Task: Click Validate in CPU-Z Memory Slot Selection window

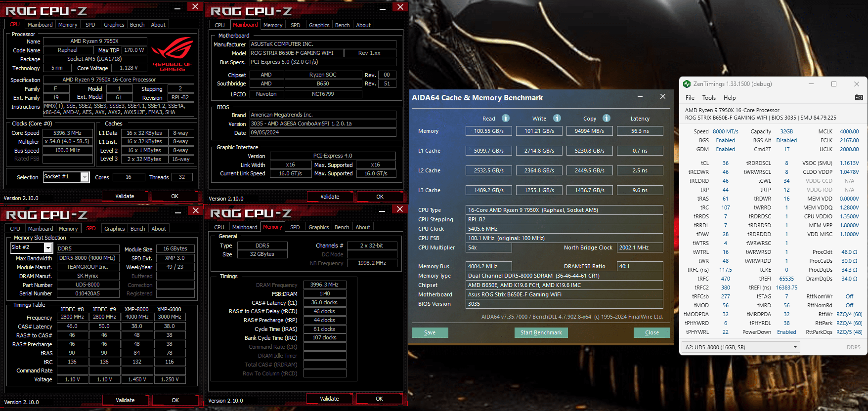Action: [x=126, y=400]
